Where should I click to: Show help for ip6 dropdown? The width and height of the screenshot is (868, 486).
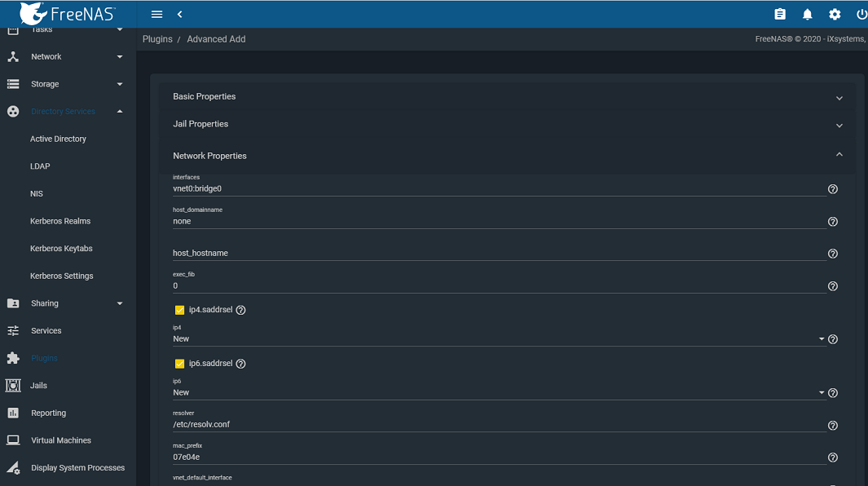[x=833, y=393]
